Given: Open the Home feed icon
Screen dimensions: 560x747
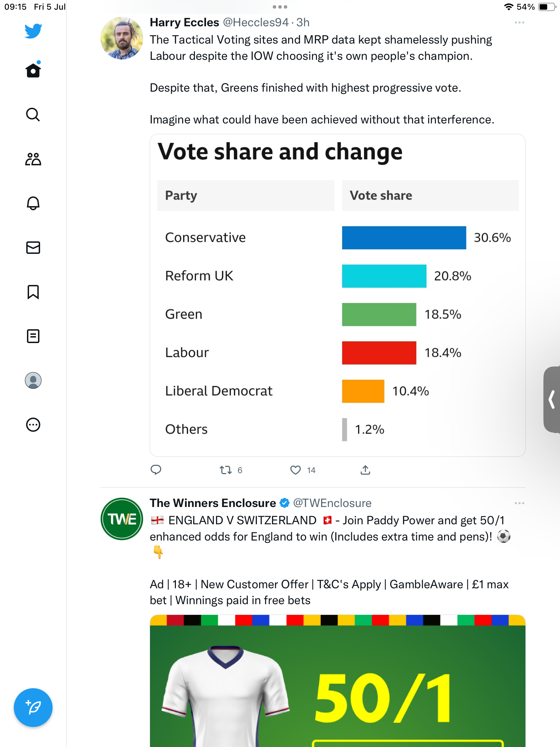Looking at the screenshot, I should [33, 71].
